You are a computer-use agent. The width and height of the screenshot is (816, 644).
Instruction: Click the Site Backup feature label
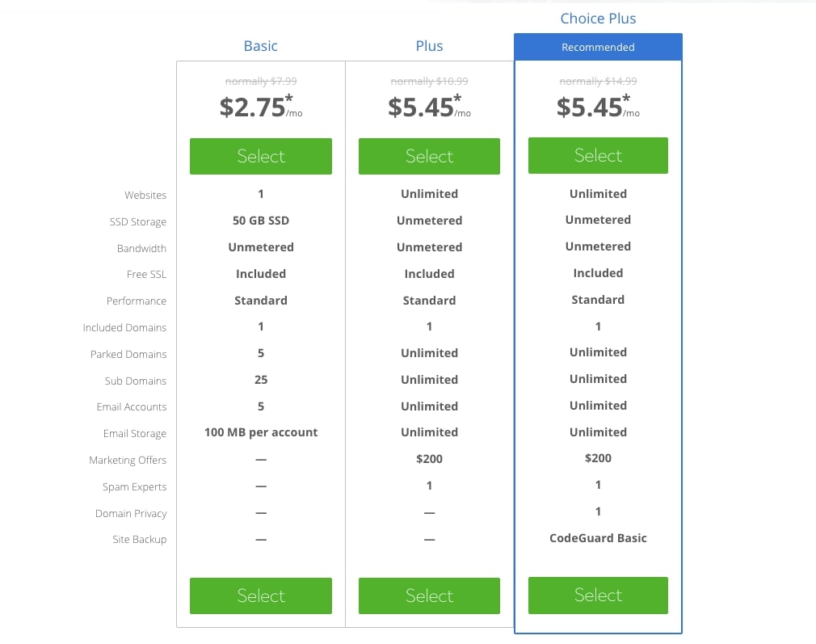140,539
